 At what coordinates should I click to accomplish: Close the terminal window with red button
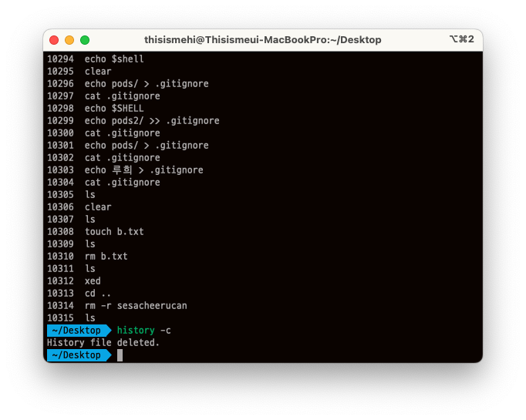[54, 40]
